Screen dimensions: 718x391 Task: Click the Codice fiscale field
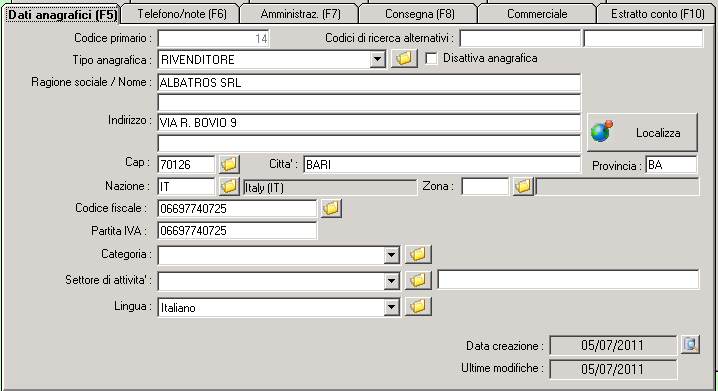tap(237, 209)
